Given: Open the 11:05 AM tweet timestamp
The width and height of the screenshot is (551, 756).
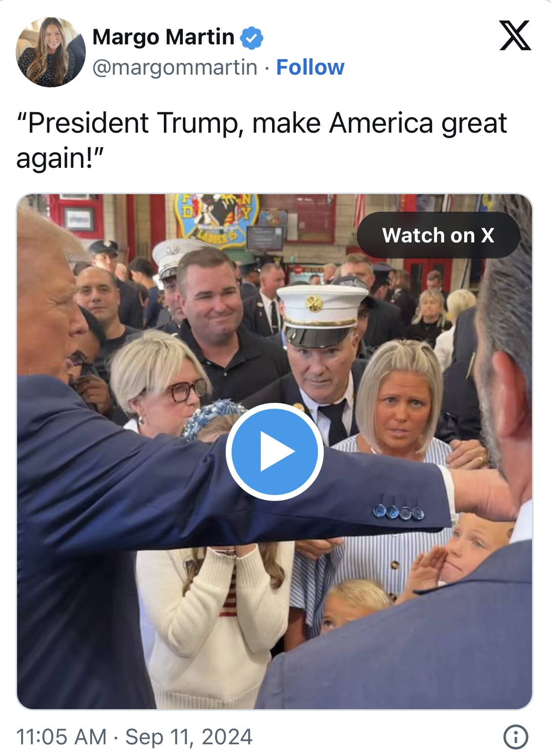Looking at the screenshot, I should pyautogui.click(x=61, y=736).
